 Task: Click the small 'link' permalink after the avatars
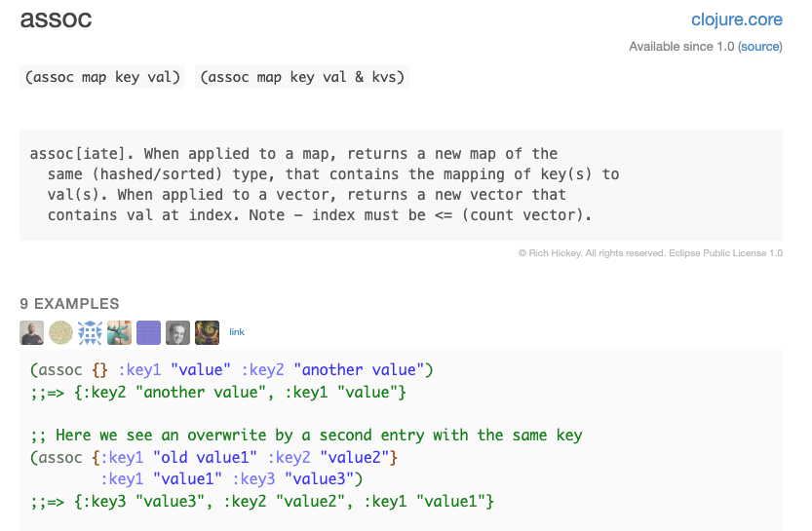237,332
